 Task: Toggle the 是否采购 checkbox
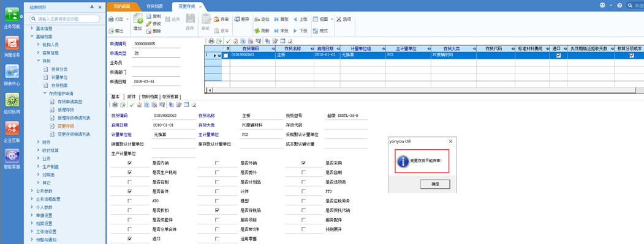point(303,163)
